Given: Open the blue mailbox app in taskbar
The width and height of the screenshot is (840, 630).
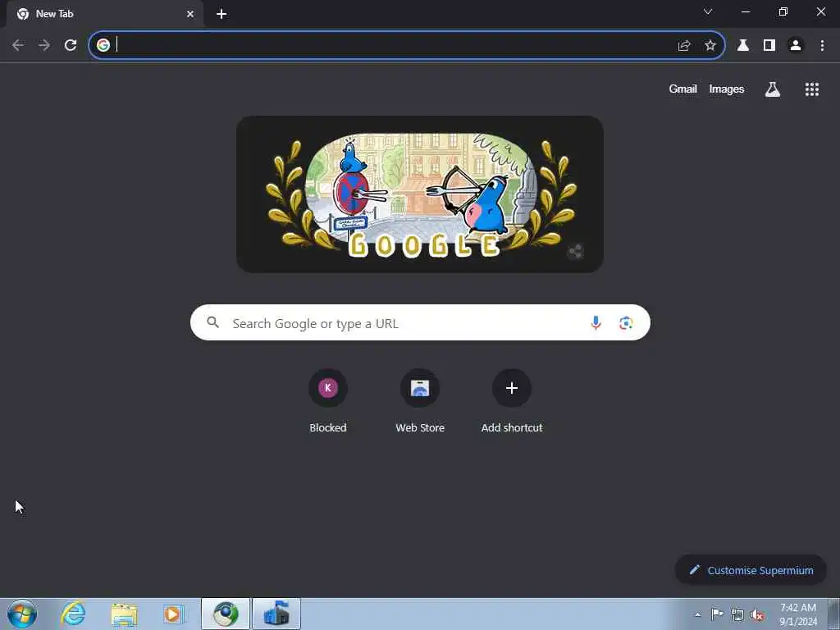Looking at the screenshot, I should 276,614.
